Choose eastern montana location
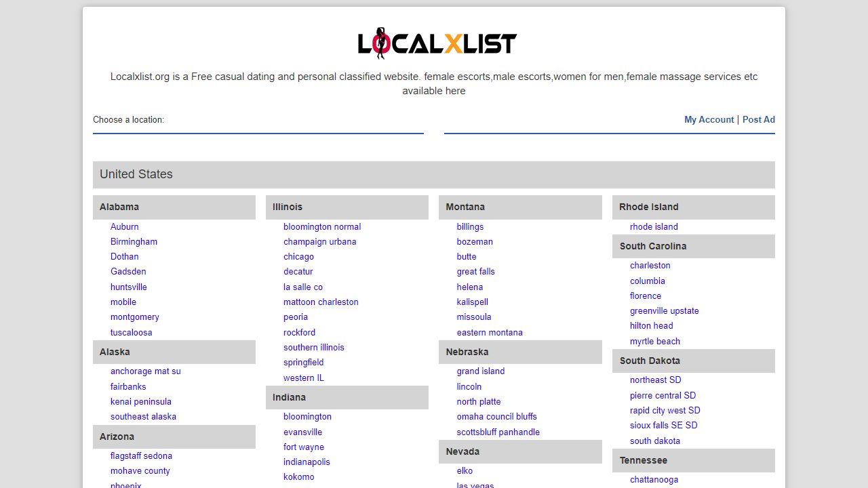Image resolution: width=868 pixels, height=488 pixels. pos(490,332)
